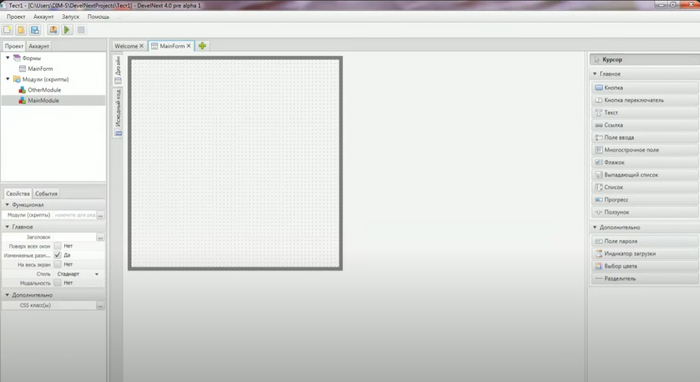Pick the Разделитель component
This screenshot has height=382, width=700.
(x=645, y=278)
